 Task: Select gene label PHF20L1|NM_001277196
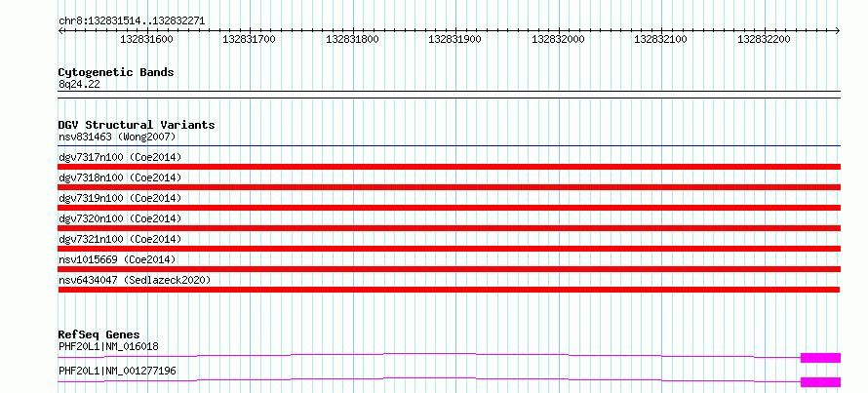pyautogui.click(x=117, y=371)
